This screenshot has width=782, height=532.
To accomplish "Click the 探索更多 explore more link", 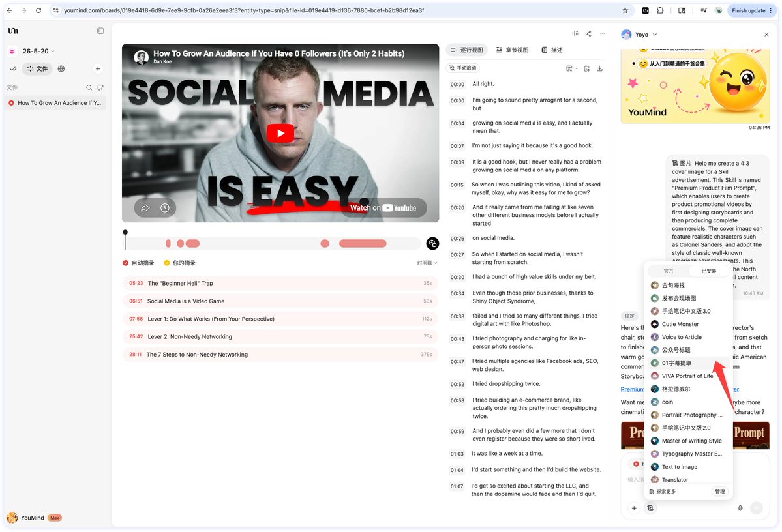I will coord(663,492).
